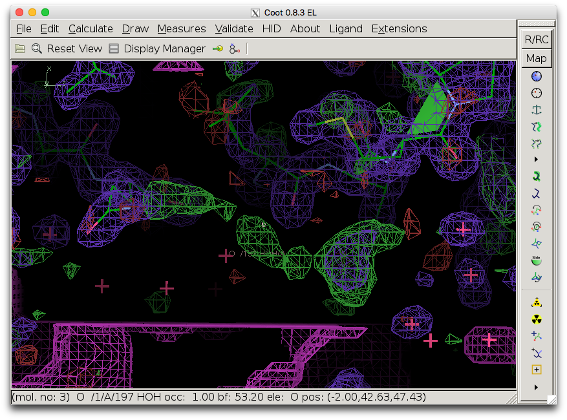Select Side Chain 180 flip green icon
The image size is (567, 420).
(536, 260)
